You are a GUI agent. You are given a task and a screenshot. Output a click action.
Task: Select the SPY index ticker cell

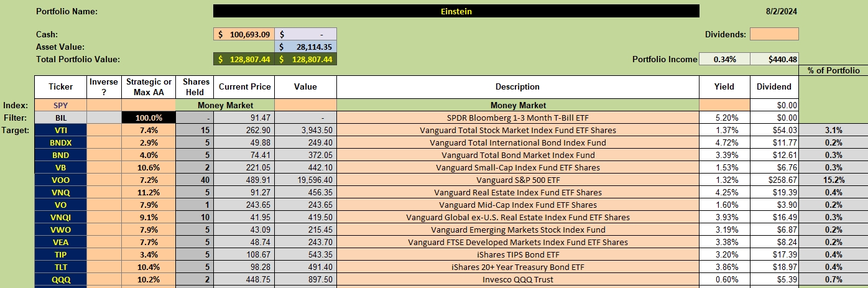60,105
